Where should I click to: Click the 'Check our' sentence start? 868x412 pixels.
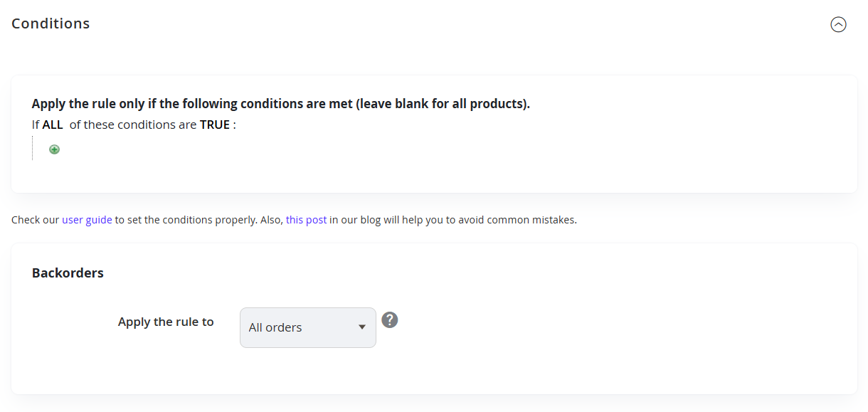[x=35, y=220]
